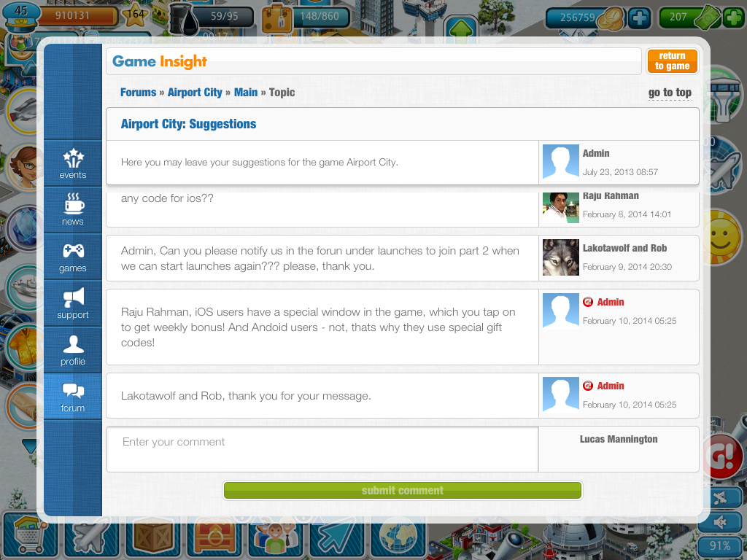Image resolution: width=747 pixels, height=560 pixels.
Task: Tap the fuel barrel icon in the game bar
Action: tap(185, 18)
